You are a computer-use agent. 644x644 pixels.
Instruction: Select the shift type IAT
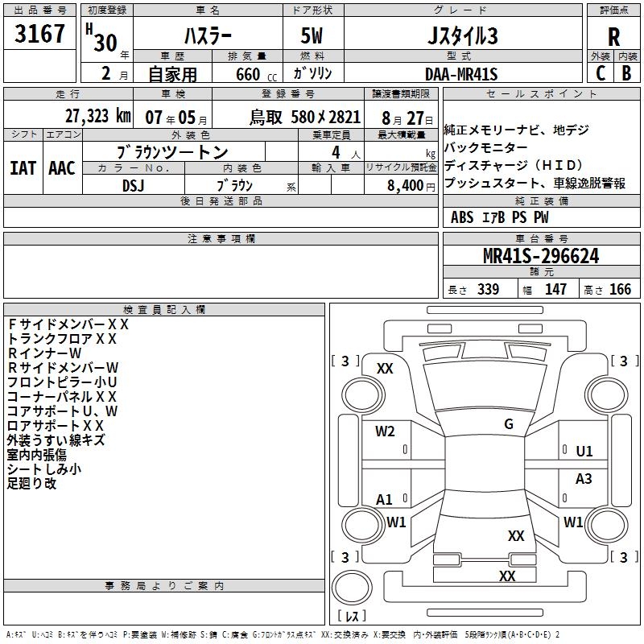pos(23,168)
